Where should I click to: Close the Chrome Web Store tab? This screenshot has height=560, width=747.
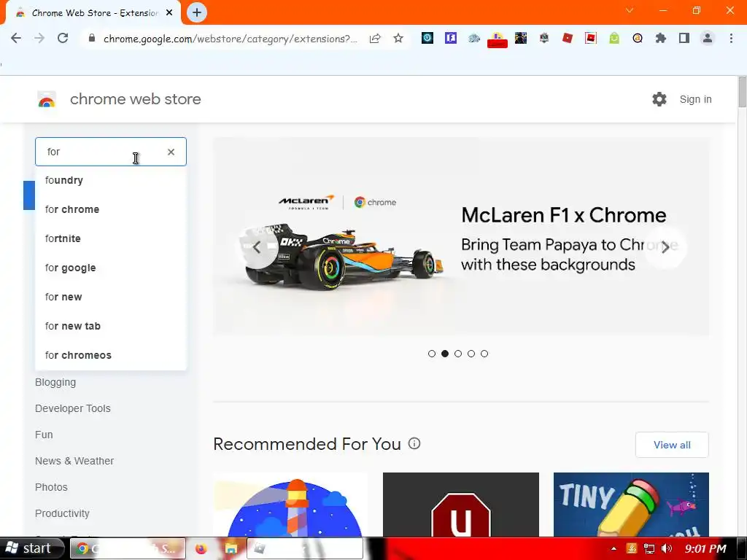(x=169, y=13)
